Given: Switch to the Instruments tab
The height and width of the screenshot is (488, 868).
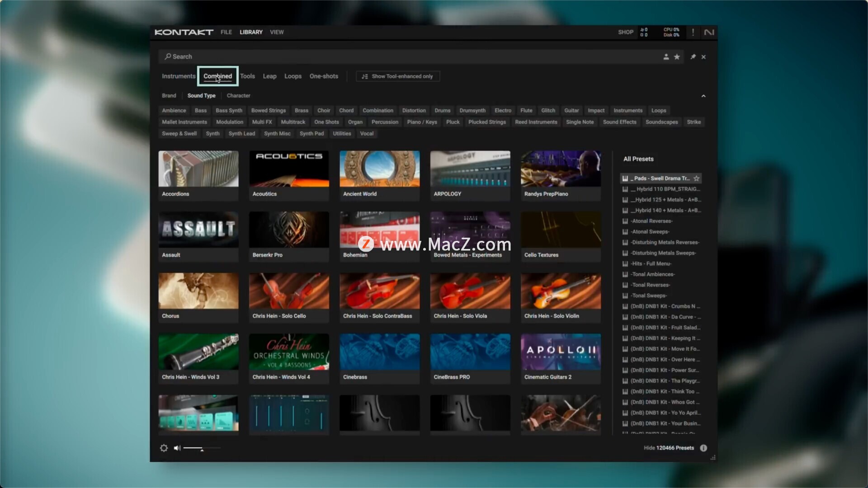Looking at the screenshot, I should pos(179,76).
